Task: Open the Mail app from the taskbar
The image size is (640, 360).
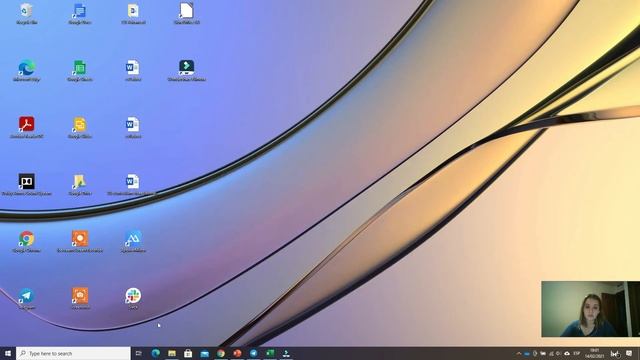Action: click(x=204, y=353)
